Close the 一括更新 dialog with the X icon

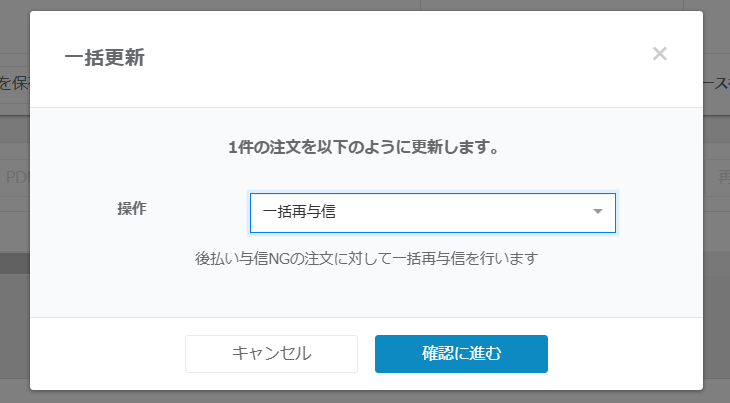click(659, 54)
